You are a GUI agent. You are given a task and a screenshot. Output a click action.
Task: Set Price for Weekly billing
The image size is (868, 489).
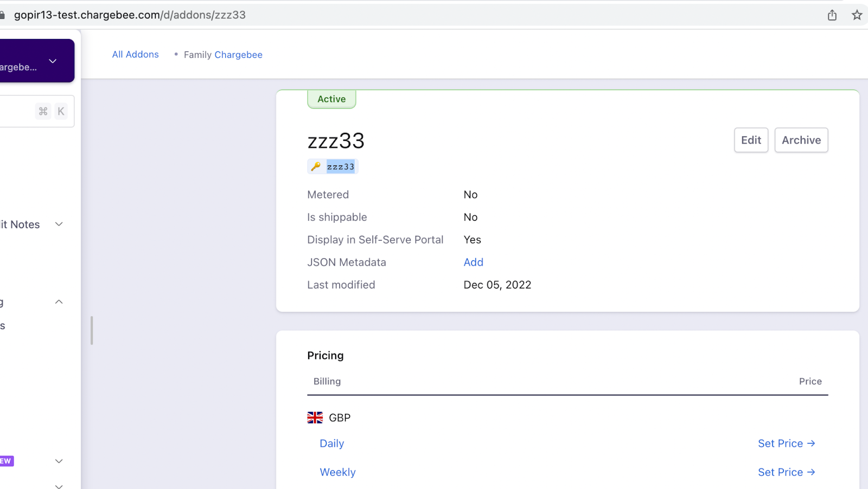tap(786, 472)
